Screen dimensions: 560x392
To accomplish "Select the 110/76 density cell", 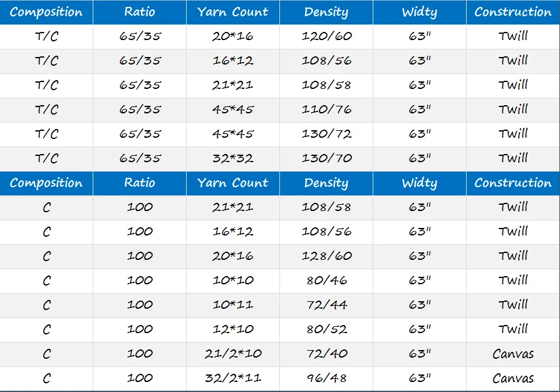I will coord(326,110).
